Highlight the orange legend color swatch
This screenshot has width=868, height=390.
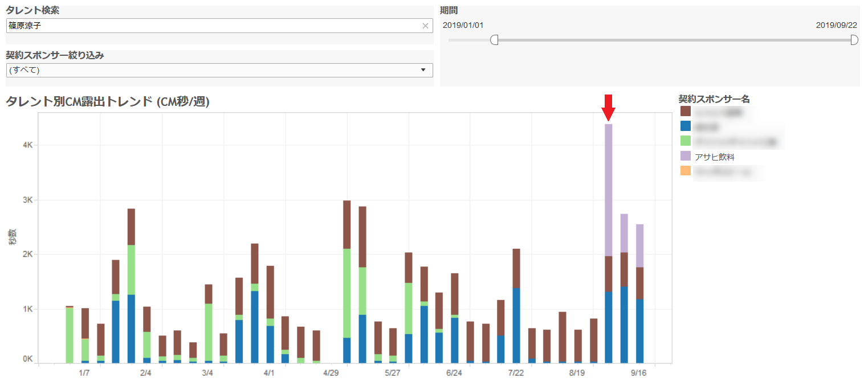[686, 171]
